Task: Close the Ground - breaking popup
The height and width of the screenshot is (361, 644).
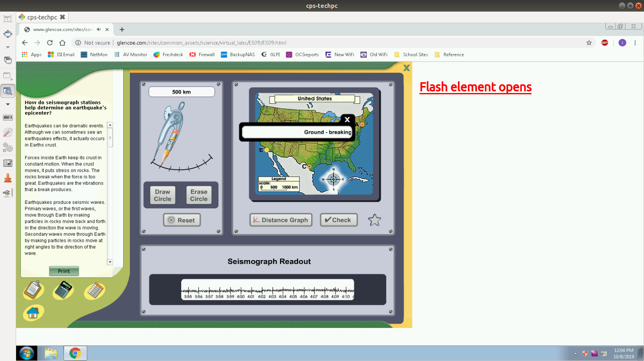Action: pos(347,120)
